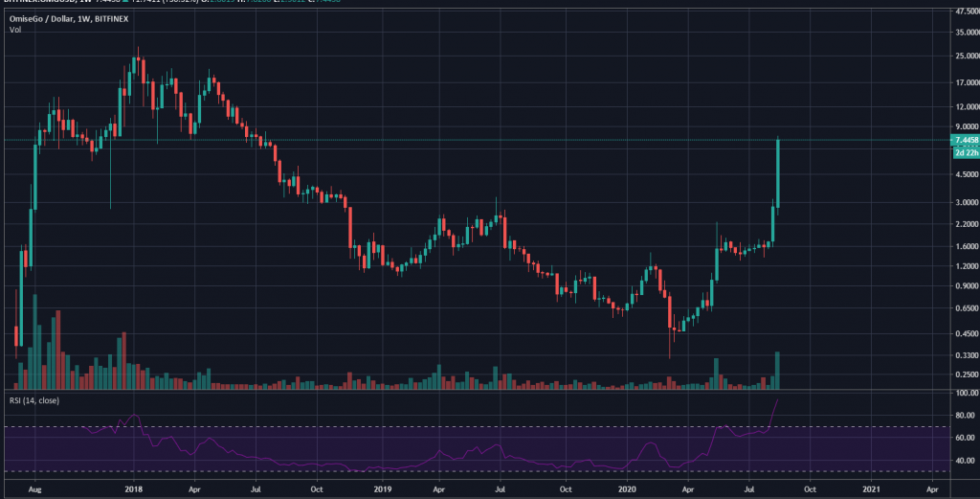The width and height of the screenshot is (980, 499).
Task: Select the 2021 time axis marker
Action: tap(870, 488)
